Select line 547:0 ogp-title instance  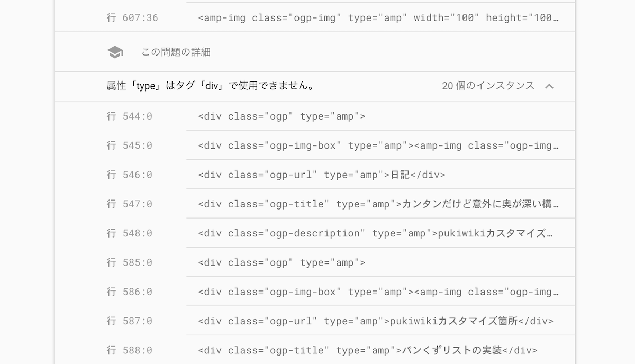(317, 203)
